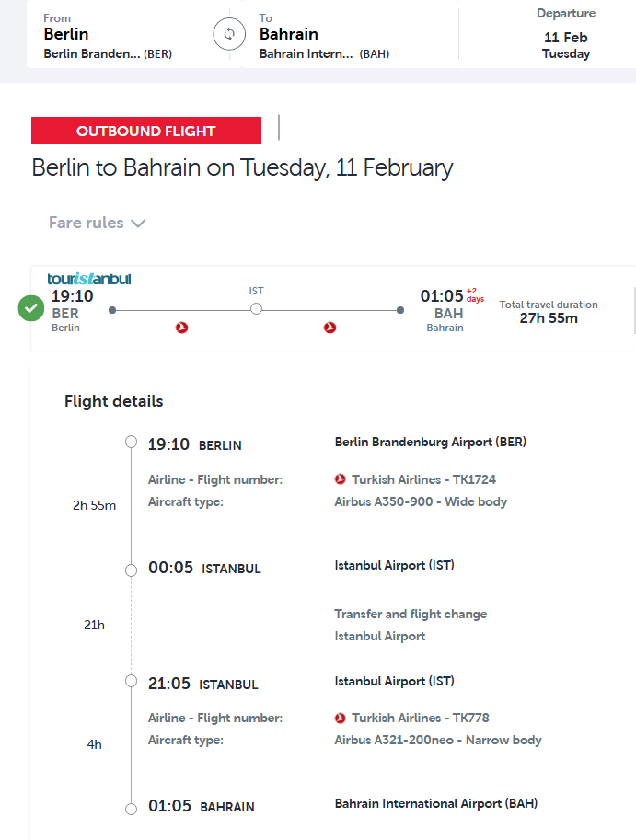Click the TourIstanbul logo

pyautogui.click(x=89, y=278)
